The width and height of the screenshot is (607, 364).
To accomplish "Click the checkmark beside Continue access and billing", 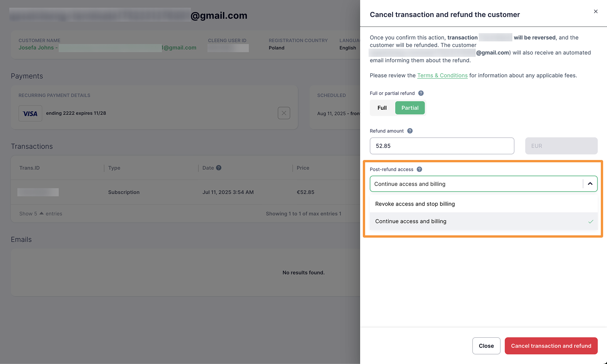I will (590, 221).
